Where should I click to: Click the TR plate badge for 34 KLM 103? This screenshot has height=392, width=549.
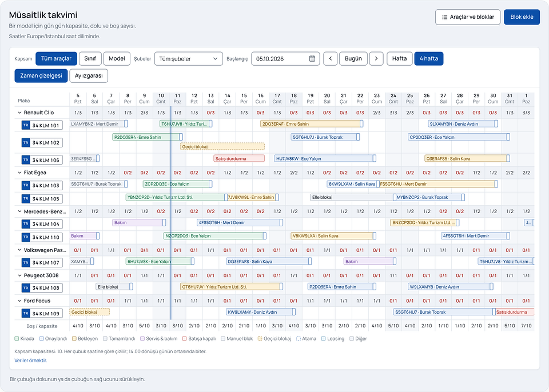pos(26,185)
